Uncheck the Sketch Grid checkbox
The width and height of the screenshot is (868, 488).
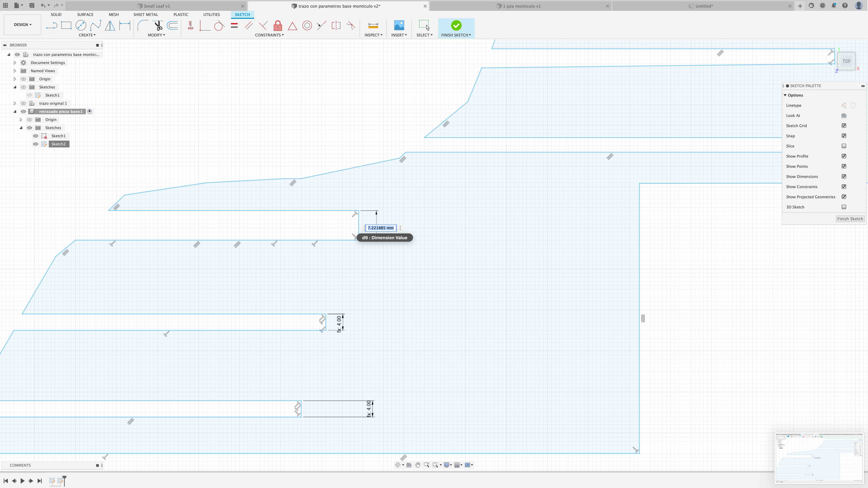pyautogui.click(x=844, y=126)
